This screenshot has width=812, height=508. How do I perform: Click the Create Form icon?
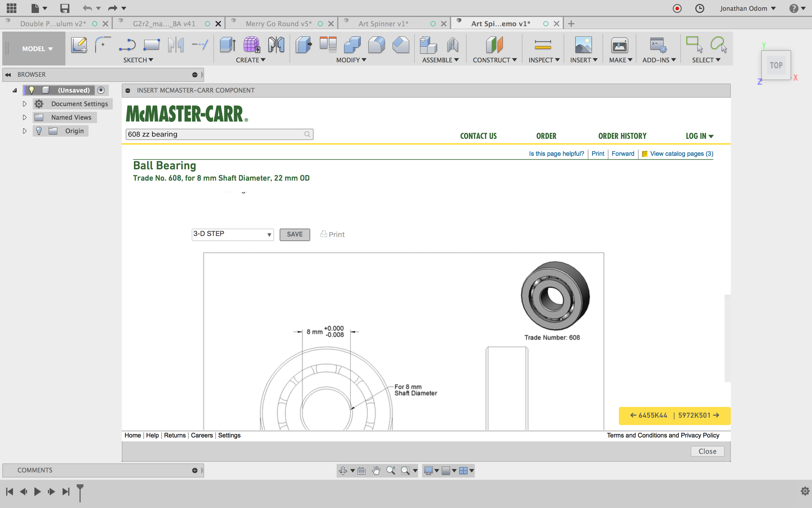pos(251,45)
